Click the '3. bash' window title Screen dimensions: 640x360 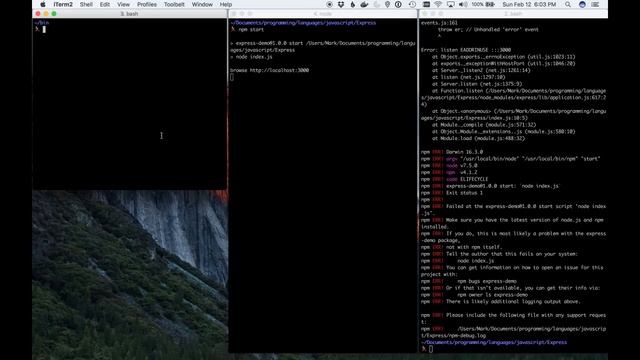pos(129,14)
